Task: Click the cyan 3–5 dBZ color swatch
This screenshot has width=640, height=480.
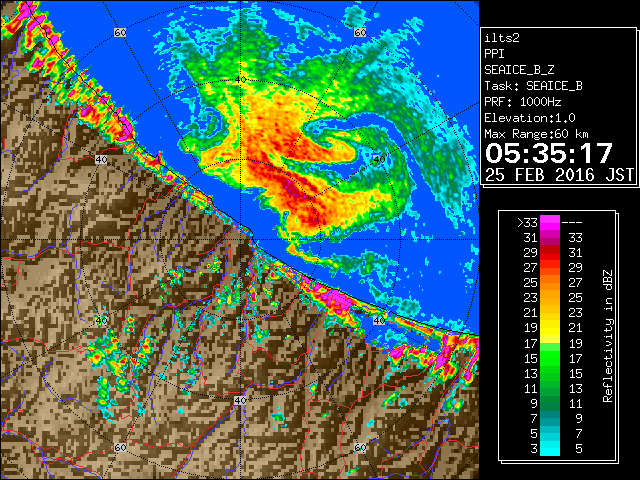Action: 550,449
